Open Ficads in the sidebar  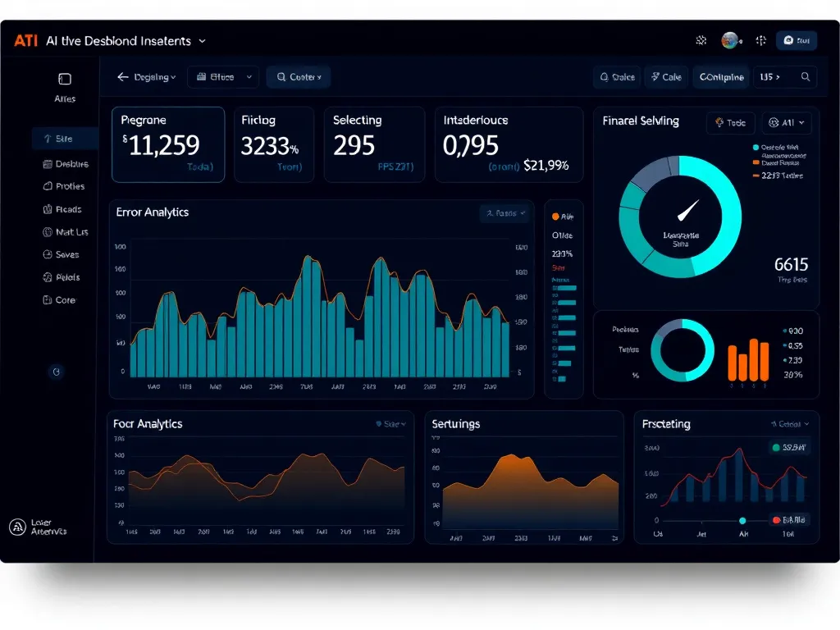pyautogui.click(x=62, y=209)
